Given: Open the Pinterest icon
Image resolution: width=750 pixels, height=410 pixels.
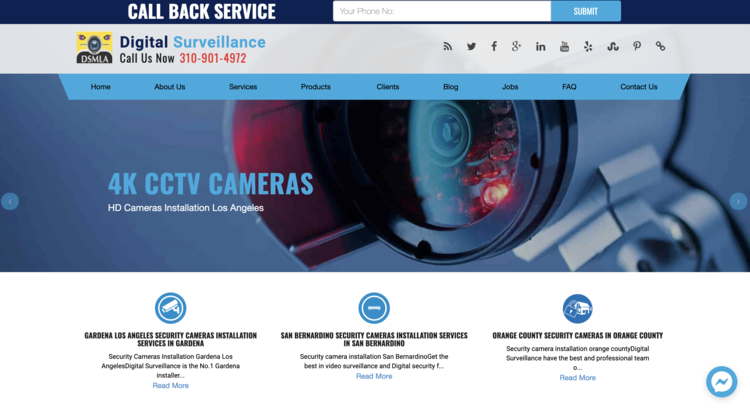Looking at the screenshot, I should pyautogui.click(x=637, y=46).
